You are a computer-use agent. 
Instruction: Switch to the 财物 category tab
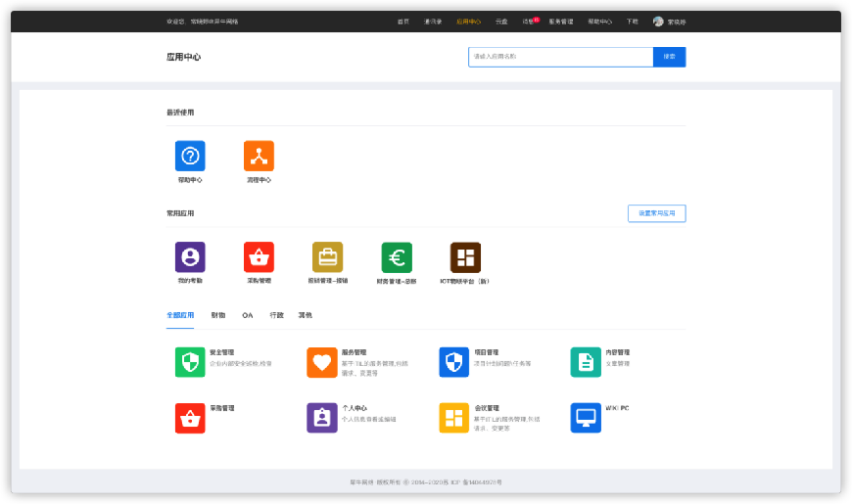[x=217, y=315]
